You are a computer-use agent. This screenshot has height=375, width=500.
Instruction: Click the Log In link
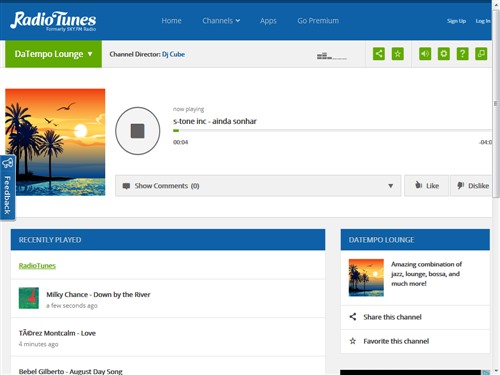(483, 21)
